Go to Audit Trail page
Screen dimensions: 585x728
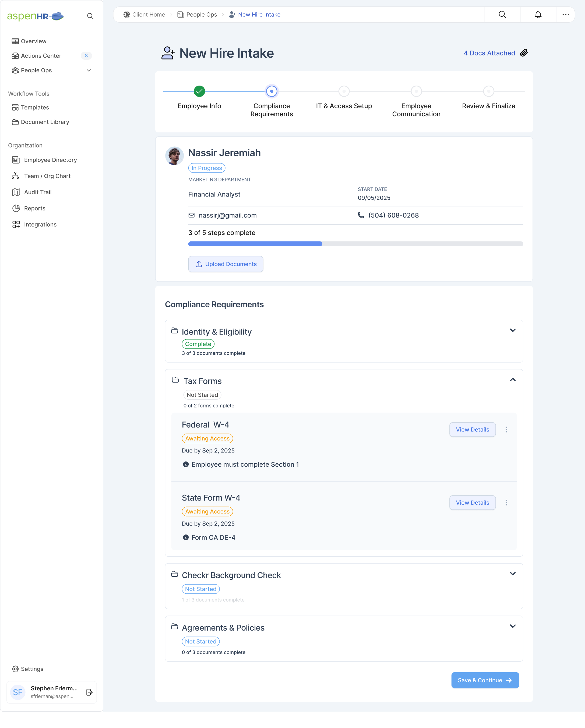pos(37,192)
